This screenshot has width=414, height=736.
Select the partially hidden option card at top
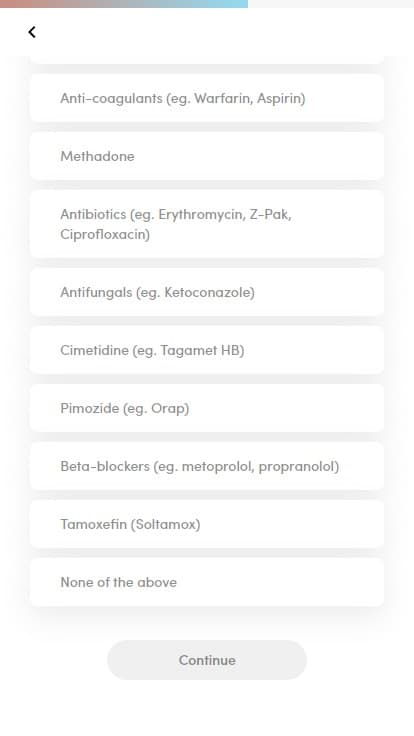click(x=207, y=60)
